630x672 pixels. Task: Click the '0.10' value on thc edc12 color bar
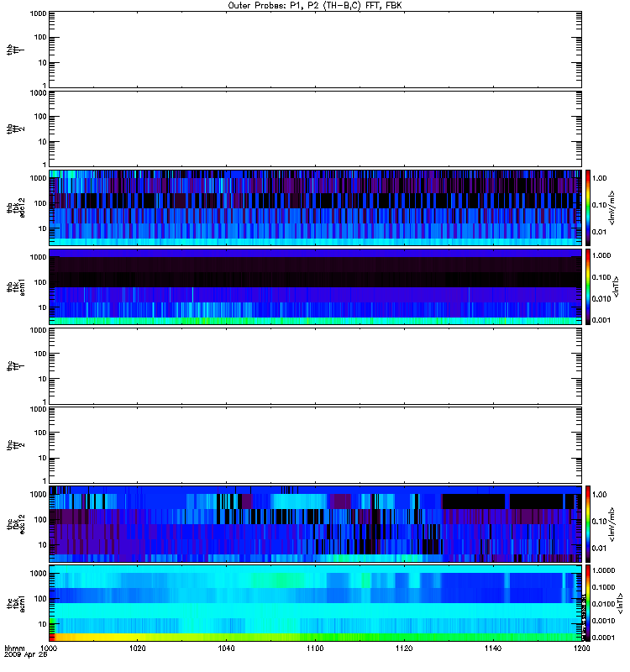pyautogui.click(x=599, y=521)
